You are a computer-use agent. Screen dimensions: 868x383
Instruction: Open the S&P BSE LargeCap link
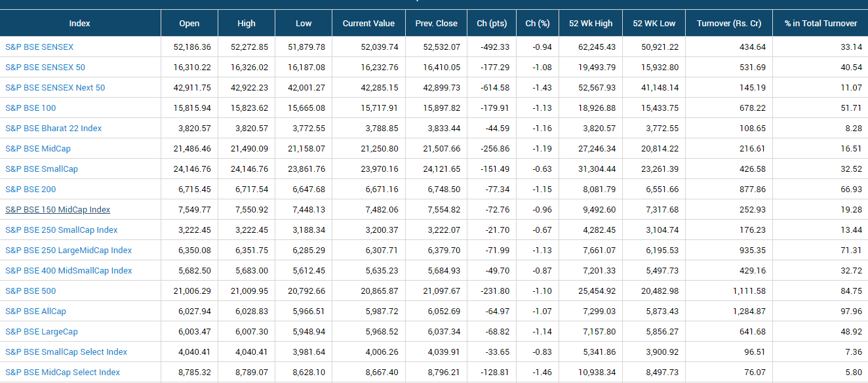click(x=41, y=332)
